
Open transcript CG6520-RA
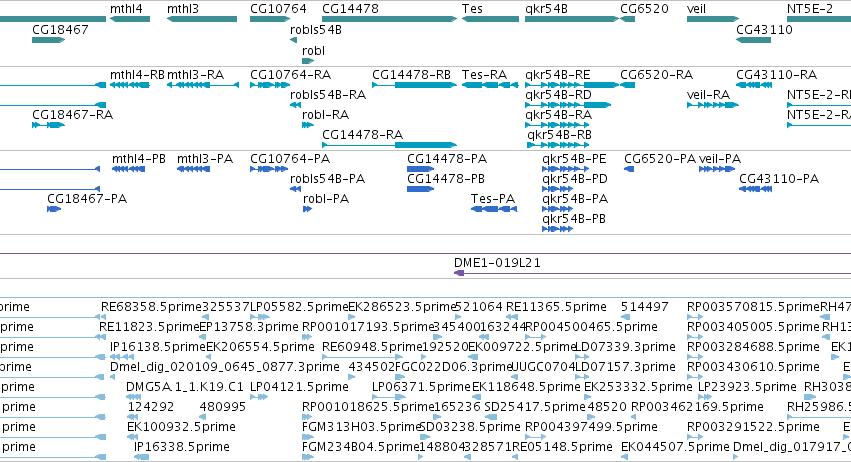pos(656,75)
